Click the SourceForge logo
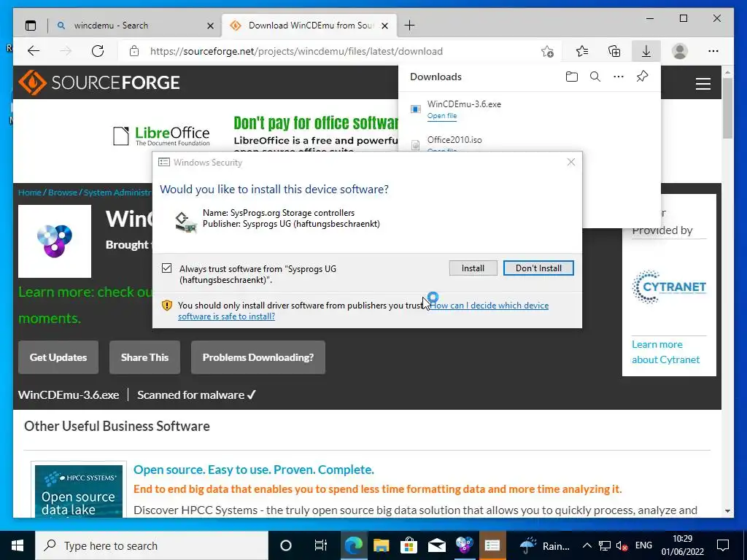This screenshot has height=560, width=747. click(99, 82)
